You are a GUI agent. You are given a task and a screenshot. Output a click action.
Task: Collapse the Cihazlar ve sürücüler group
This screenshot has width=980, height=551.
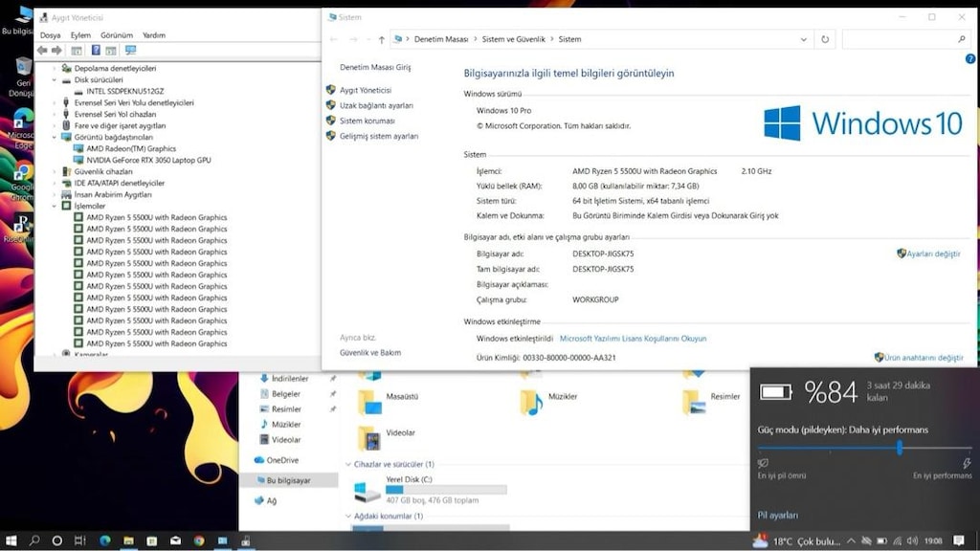click(348, 464)
